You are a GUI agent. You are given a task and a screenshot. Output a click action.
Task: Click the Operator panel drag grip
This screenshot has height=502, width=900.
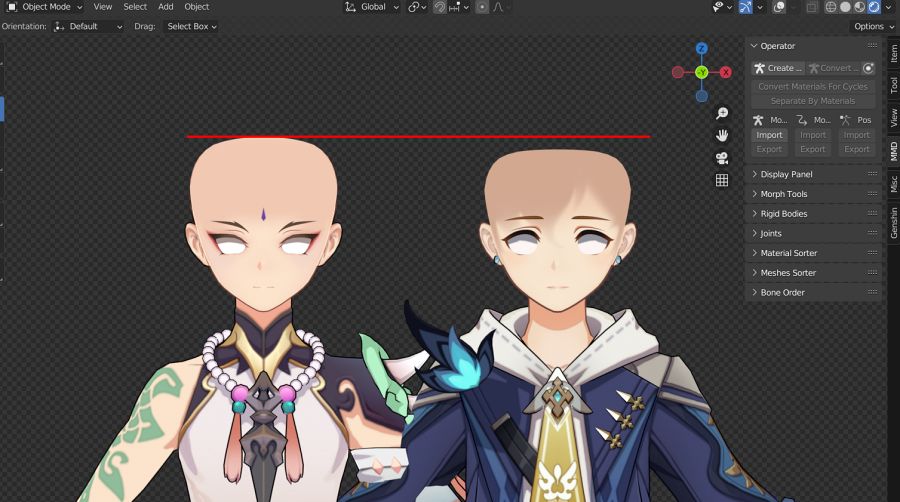pyautogui.click(x=872, y=45)
